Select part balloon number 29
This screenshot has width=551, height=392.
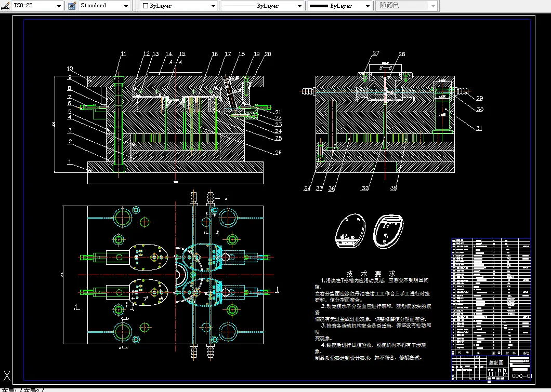point(480,98)
